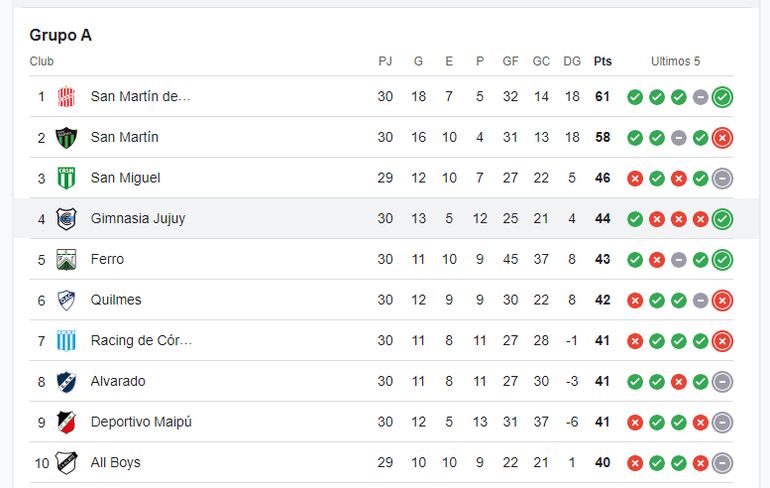Click Quilmes' latest loss result icon
This screenshot has width=770, height=488.
coord(722,300)
